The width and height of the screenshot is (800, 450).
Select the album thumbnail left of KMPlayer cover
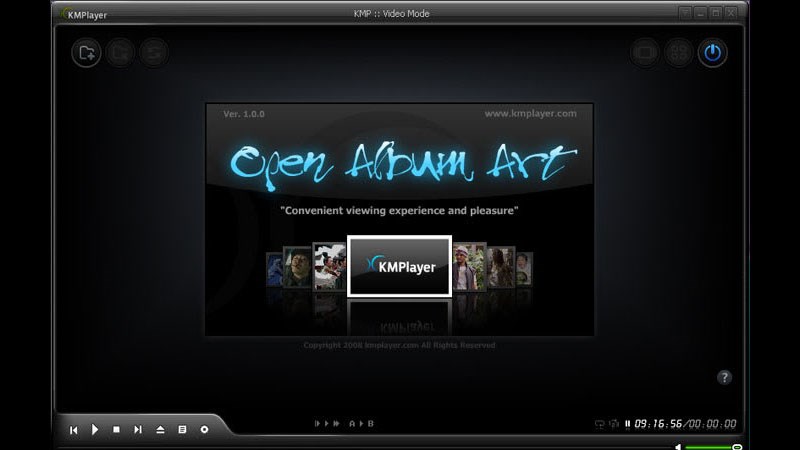329,266
